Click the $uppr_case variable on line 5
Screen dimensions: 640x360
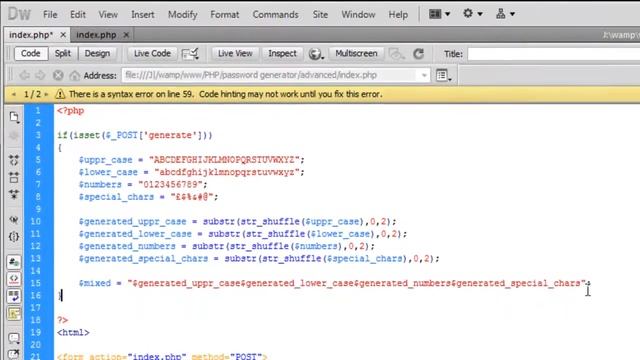106,160
